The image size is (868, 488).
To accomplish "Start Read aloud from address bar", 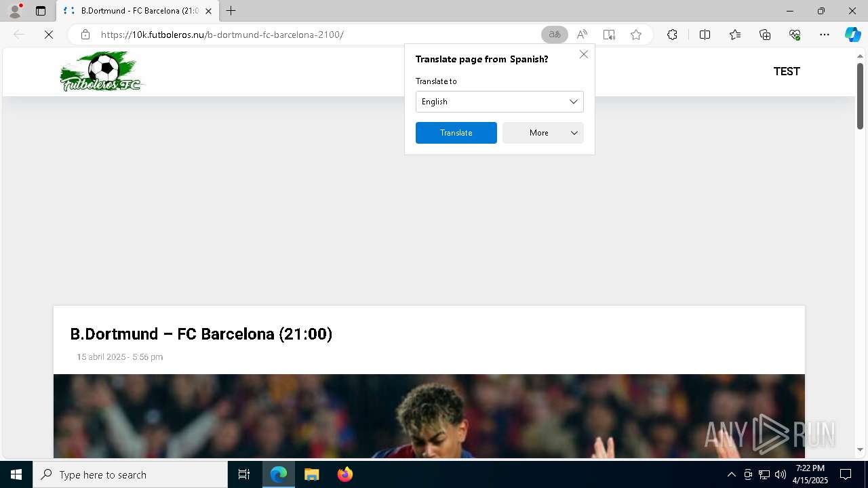I will pyautogui.click(x=582, y=35).
